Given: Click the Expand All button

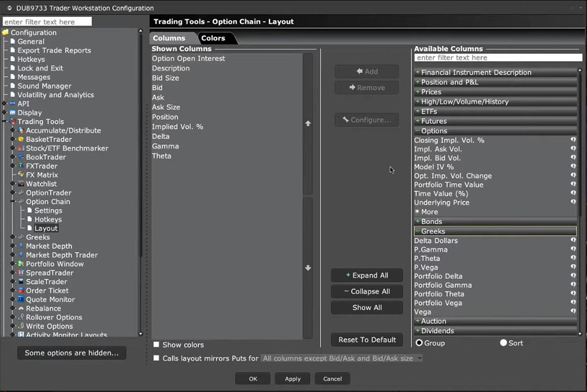Looking at the screenshot, I should click(367, 275).
